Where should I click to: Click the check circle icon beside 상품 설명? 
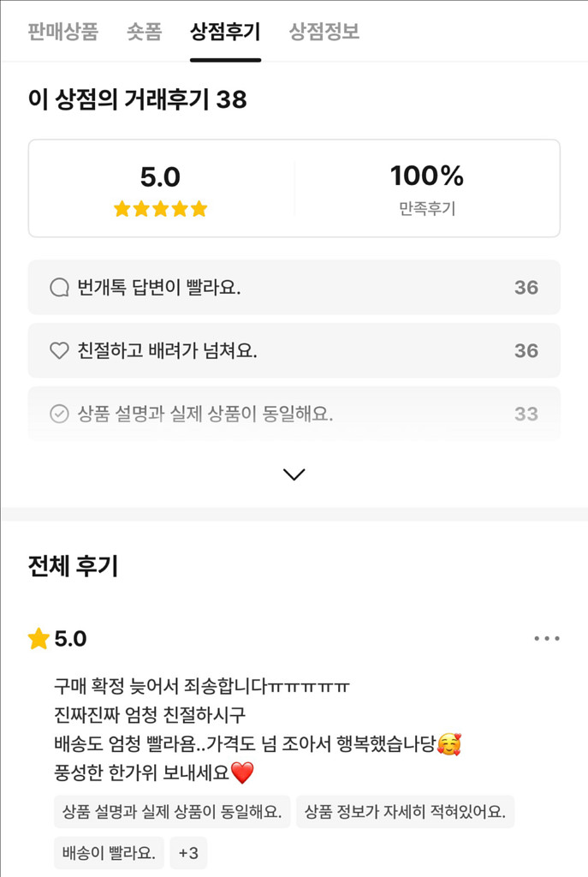click(59, 415)
